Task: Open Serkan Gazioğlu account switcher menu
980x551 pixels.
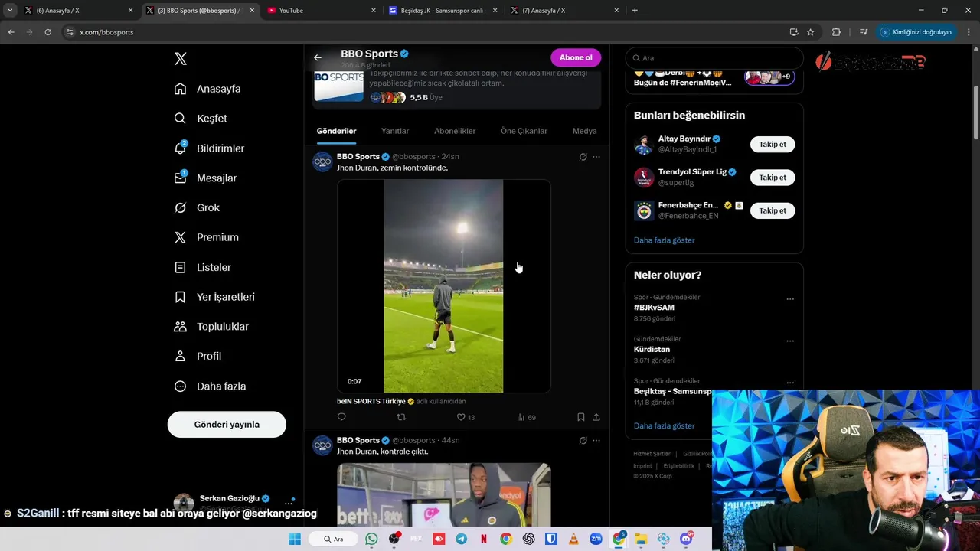Action: [234, 502]
